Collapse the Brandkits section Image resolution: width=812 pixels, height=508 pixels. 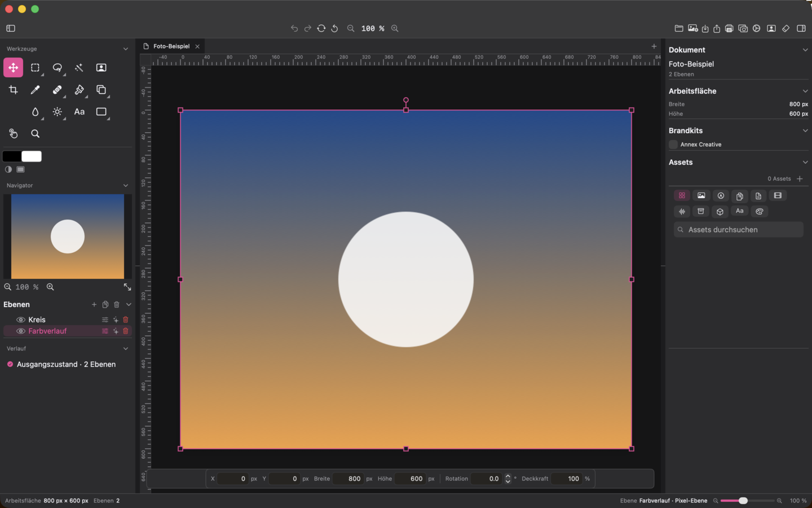[805, 131]
